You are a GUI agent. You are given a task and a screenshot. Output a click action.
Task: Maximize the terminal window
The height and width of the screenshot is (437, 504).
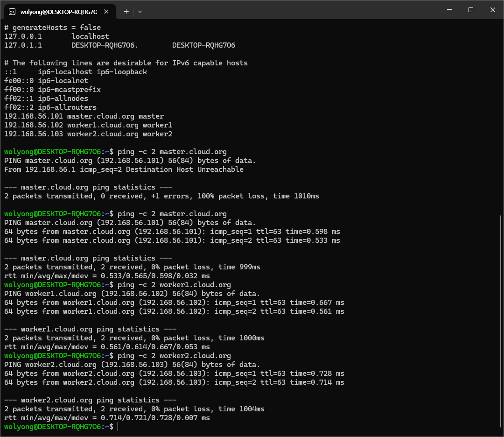471,10
